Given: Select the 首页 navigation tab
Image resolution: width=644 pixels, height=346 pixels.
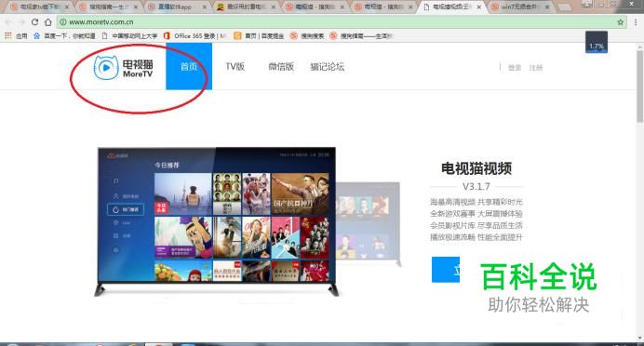Looking at the screenshot, I should [189, 66].
